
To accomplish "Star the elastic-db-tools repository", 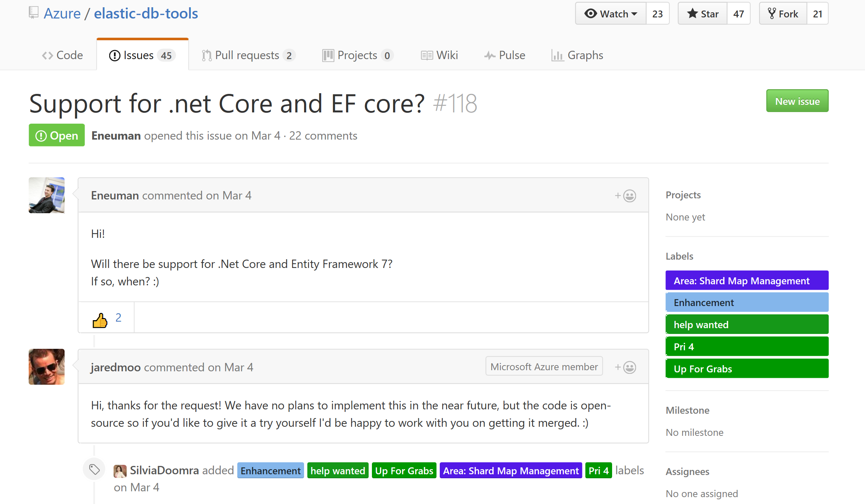I will [703, 14].
